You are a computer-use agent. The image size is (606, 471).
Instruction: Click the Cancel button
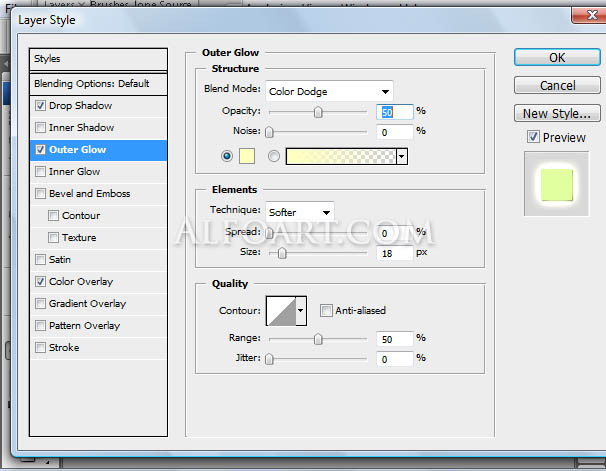(557, 85)
